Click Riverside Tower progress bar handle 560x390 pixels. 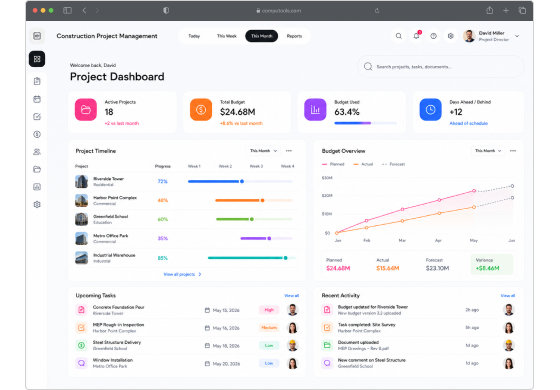point(242,181)
